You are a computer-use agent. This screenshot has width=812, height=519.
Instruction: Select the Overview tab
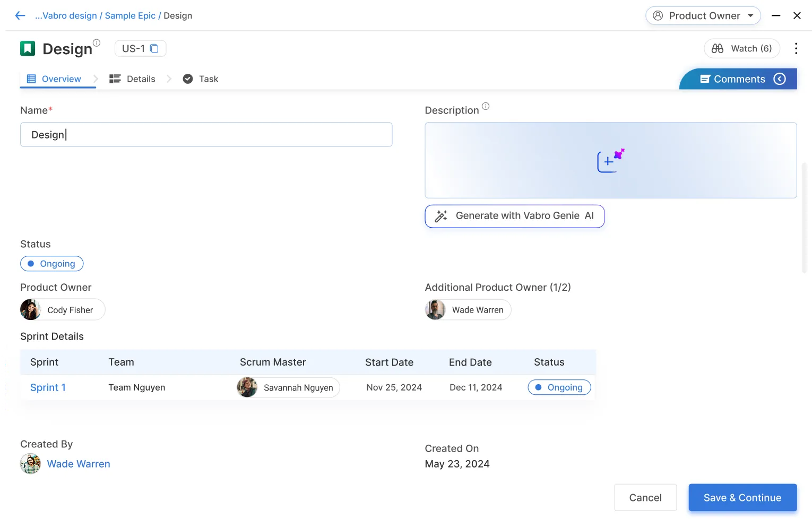tap(54, 79)
